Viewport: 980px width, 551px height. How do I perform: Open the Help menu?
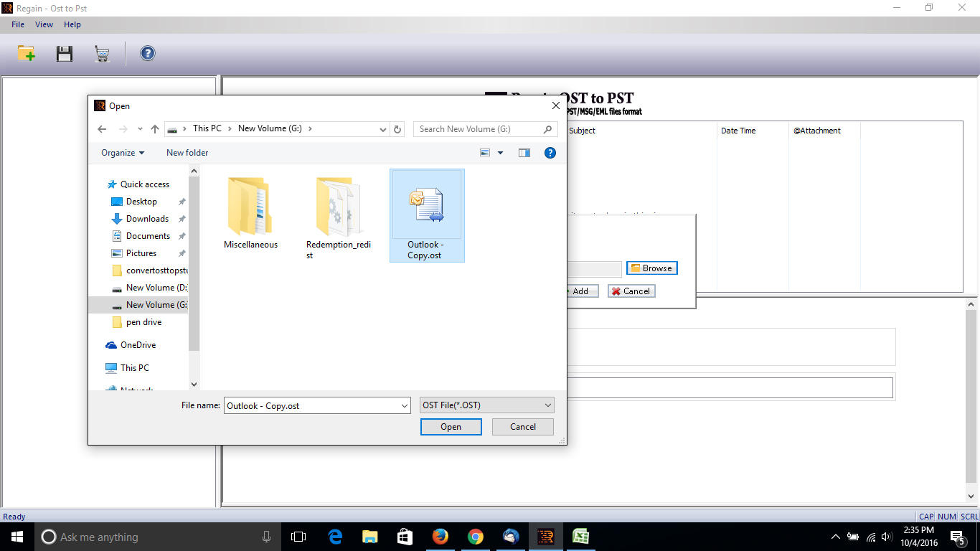(x=72, y=24)
